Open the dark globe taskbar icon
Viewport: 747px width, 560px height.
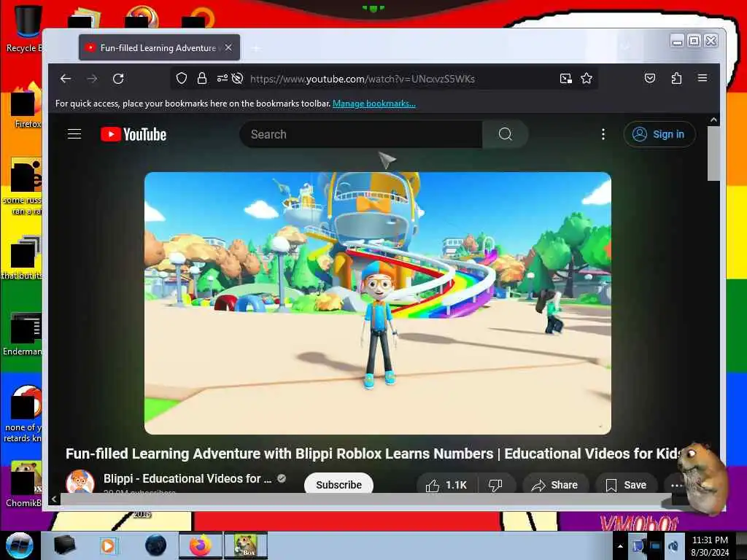[156, 545]
